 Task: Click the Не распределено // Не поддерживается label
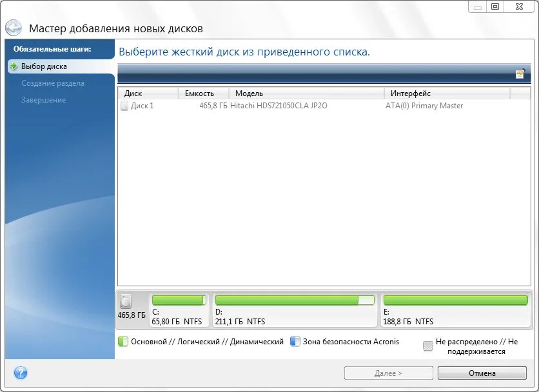point(476,346)
